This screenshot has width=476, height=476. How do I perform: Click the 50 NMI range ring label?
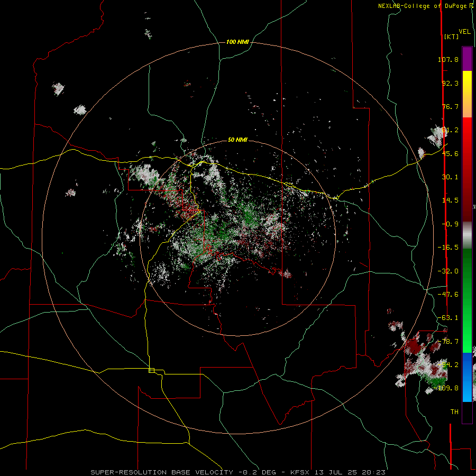(x=237, y=140)
